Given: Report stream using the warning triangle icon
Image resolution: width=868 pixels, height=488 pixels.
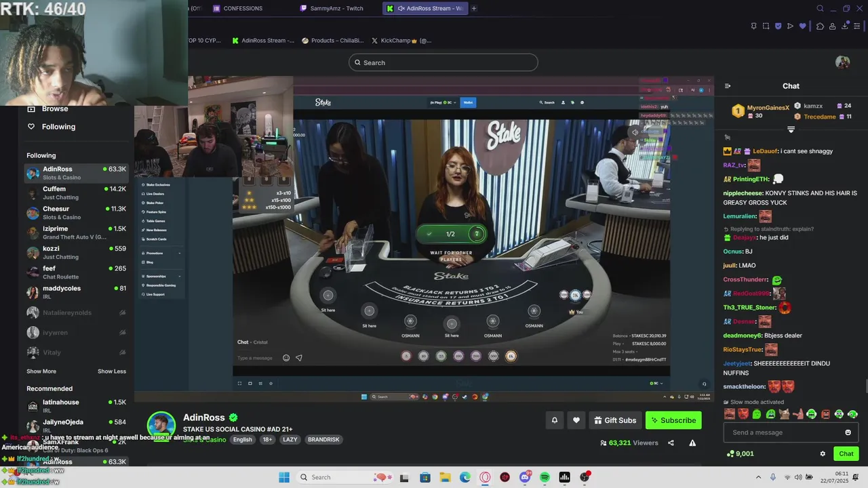Looking at the screenshot, I should point(692,443).
